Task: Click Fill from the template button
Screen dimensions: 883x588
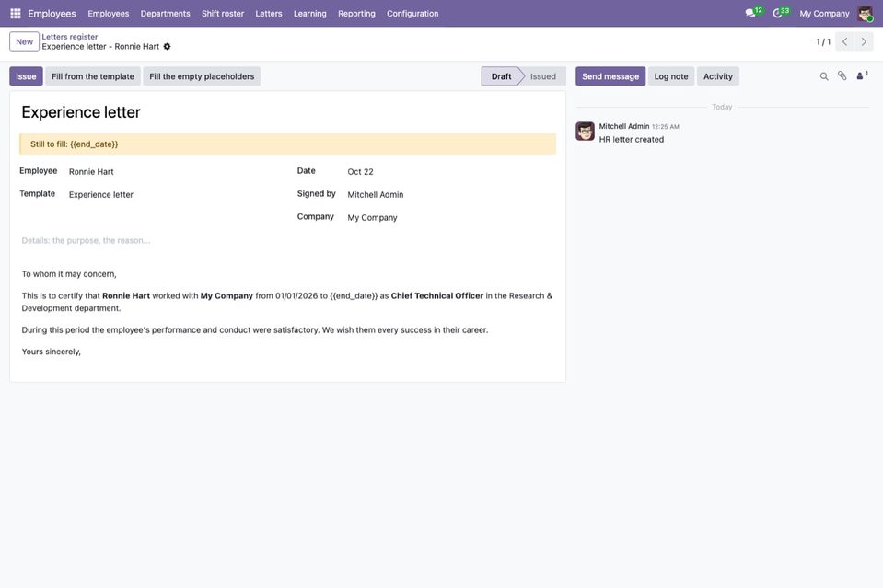Action: 93,76
